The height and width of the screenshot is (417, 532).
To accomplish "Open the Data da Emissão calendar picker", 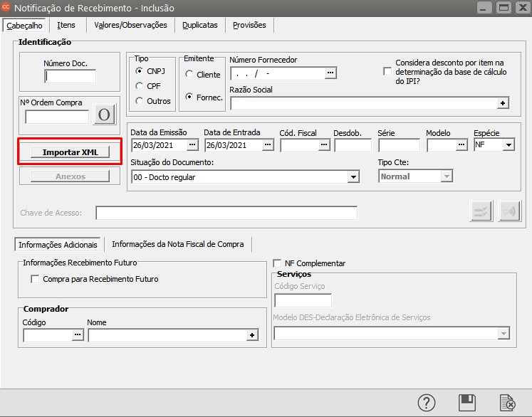I will tap(192, 145).
